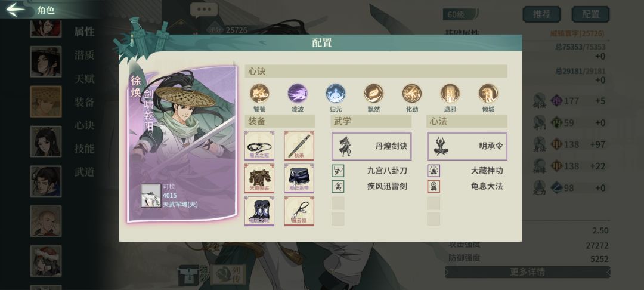644x290 pixels.
Task: Open the 武道 tab
Action: (x=84, y=172)
